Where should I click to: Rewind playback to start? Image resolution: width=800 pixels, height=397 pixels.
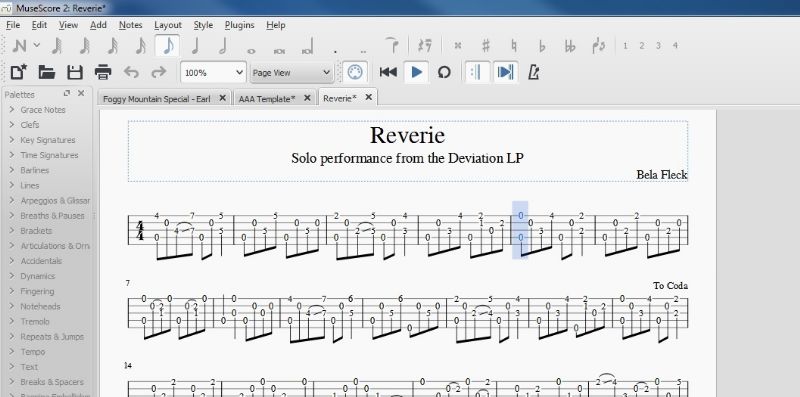point(388,72)
